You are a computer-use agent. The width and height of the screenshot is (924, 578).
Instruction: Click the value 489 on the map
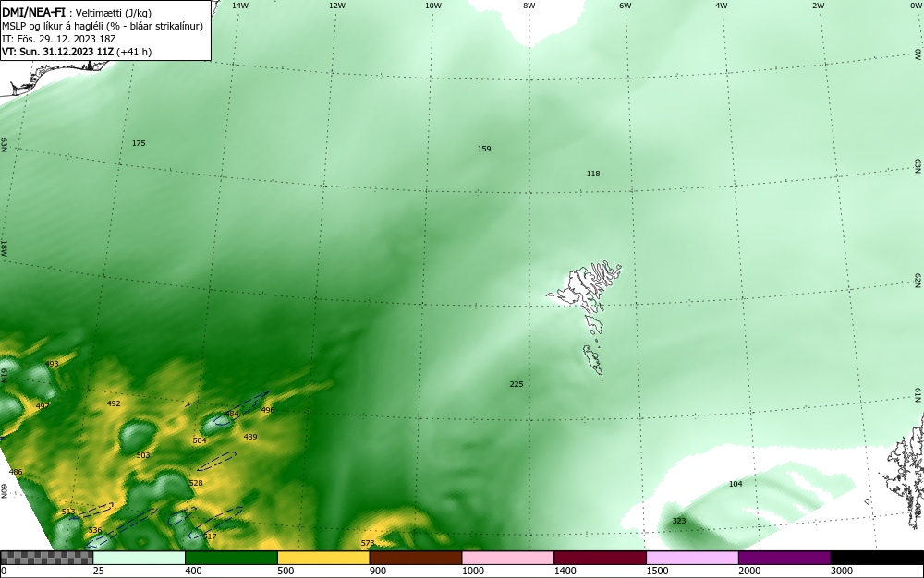[x=250, y=437]
